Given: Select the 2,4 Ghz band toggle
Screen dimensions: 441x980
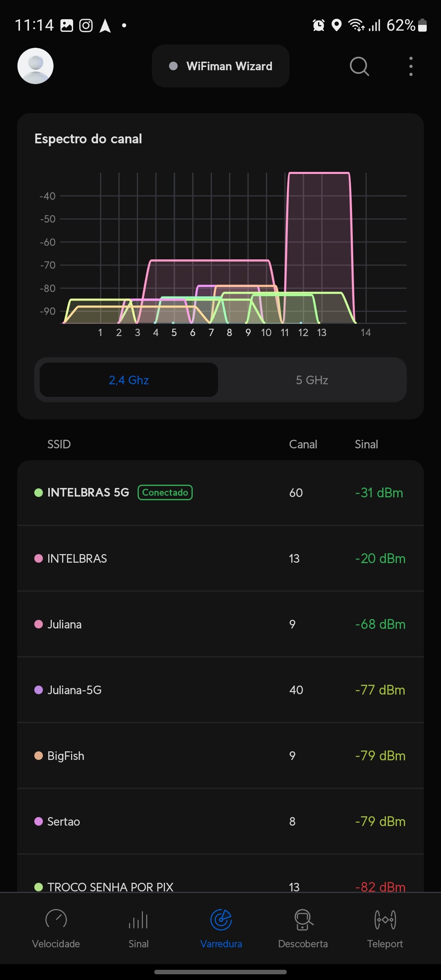Looking at the screenshot, I should [x=129, y=380].
